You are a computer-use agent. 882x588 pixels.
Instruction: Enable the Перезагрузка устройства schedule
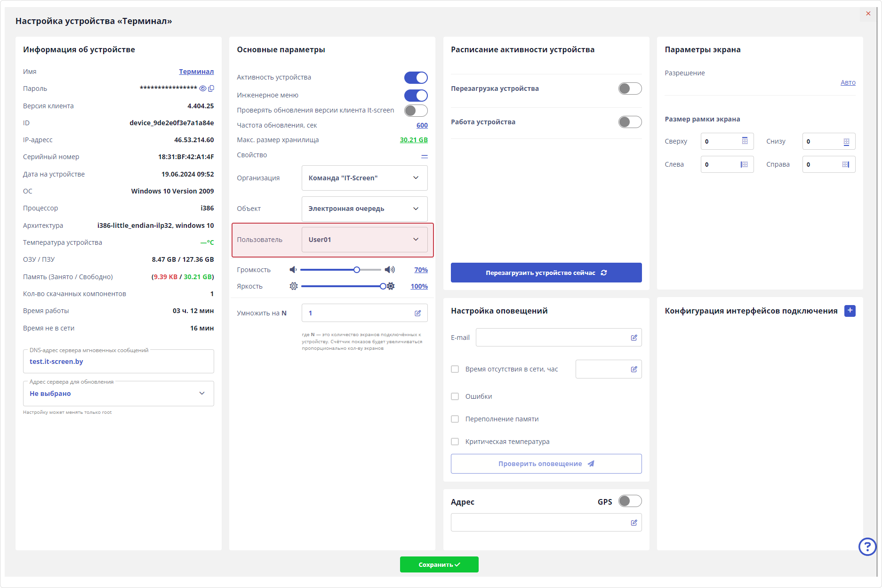coord(630,89)
